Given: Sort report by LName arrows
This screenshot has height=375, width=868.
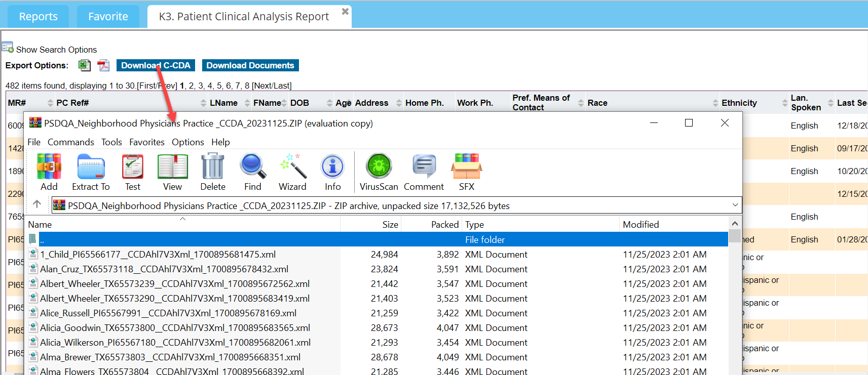Looking at the screenshot, I should click(247, 103).
